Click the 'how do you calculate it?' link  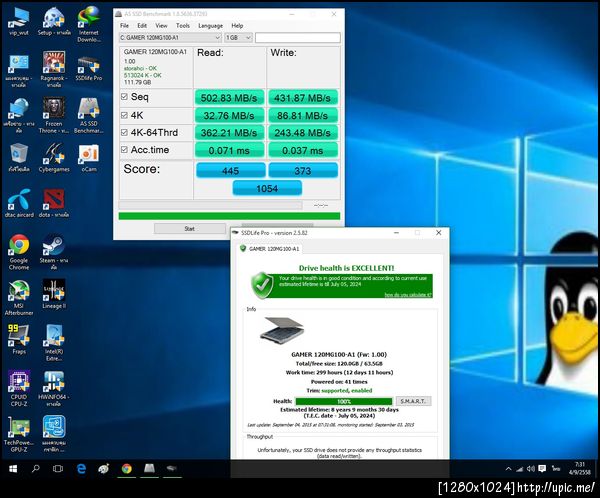pos(408,295)
